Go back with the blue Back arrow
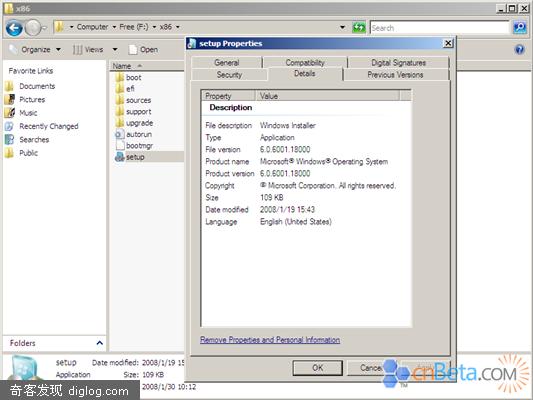The width and height of the screenshot is (533, 400). pos(14,28)
